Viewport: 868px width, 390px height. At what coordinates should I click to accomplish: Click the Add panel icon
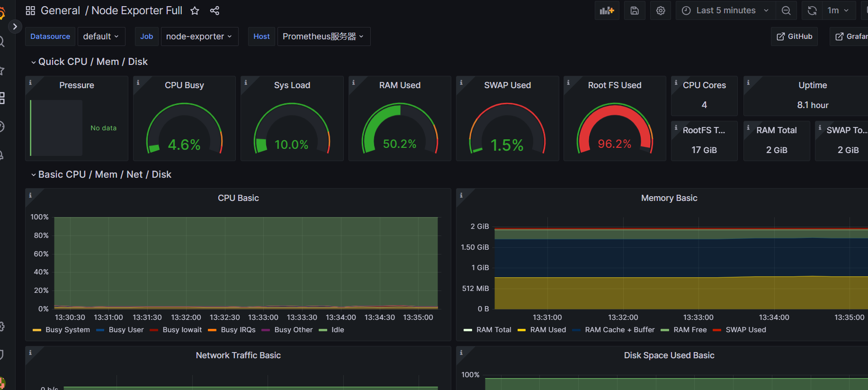tap(606, 10)
